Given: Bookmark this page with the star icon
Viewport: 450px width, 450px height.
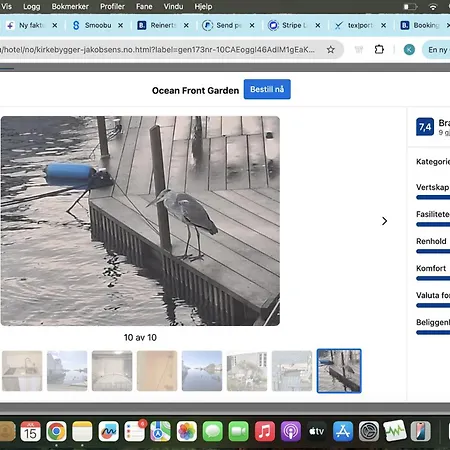Looking at the screenshot, I should tap(330, 50).
